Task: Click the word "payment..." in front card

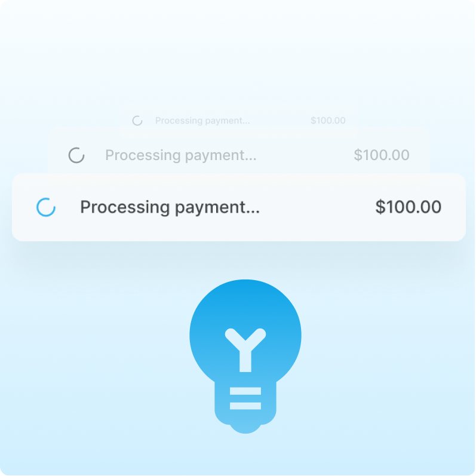Action: (x=217, y=208)
